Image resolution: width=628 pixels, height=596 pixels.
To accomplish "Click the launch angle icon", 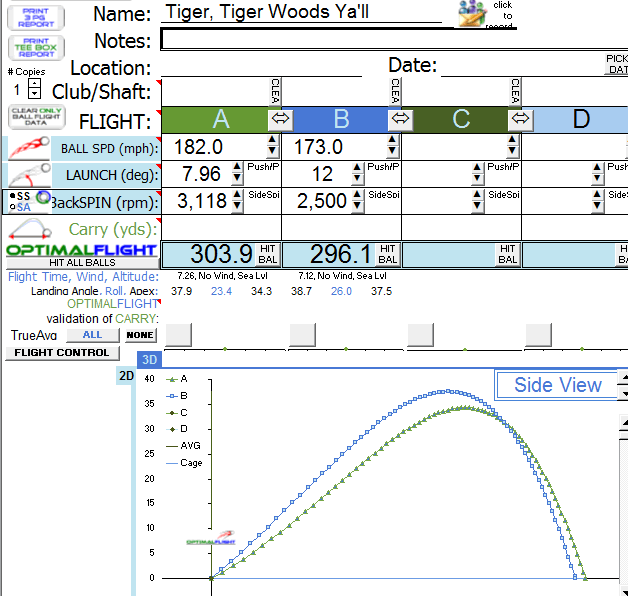I will pyautogui.click(x=30, y=175).
